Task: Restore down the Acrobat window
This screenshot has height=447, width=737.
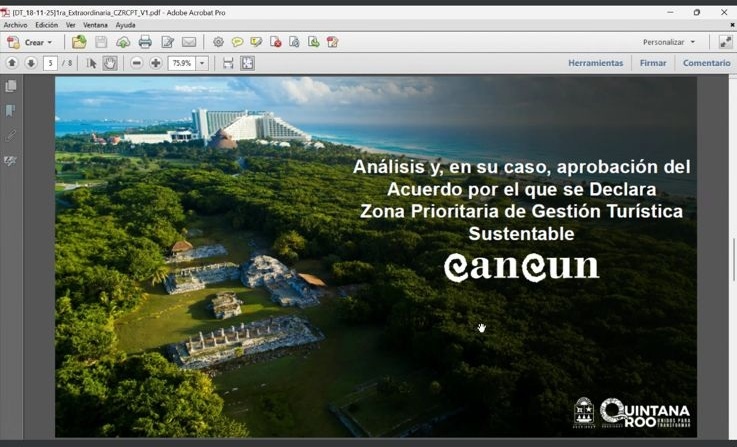Action: coord(697,13)
